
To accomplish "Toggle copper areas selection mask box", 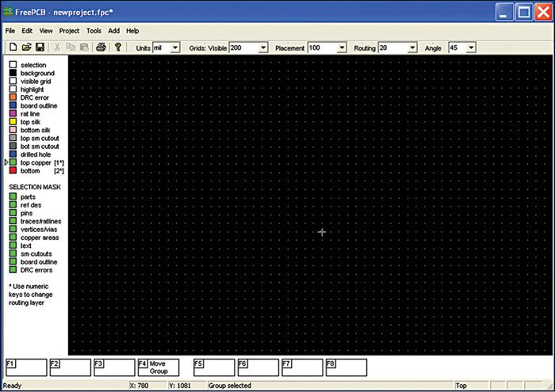I will tap(13, 238).
